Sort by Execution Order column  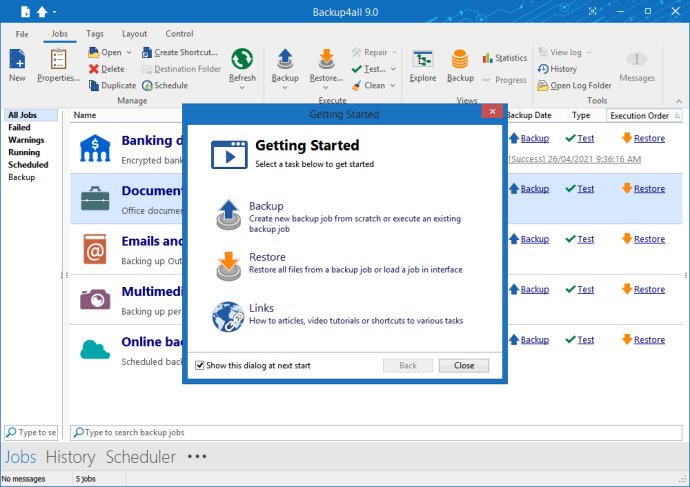click(x=644, y=115)
